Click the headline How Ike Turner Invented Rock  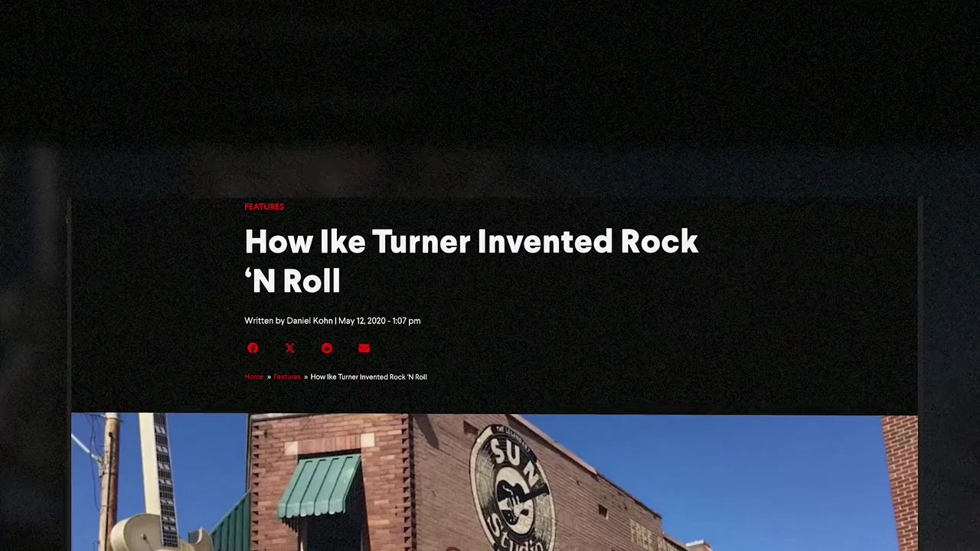(471, 242)
